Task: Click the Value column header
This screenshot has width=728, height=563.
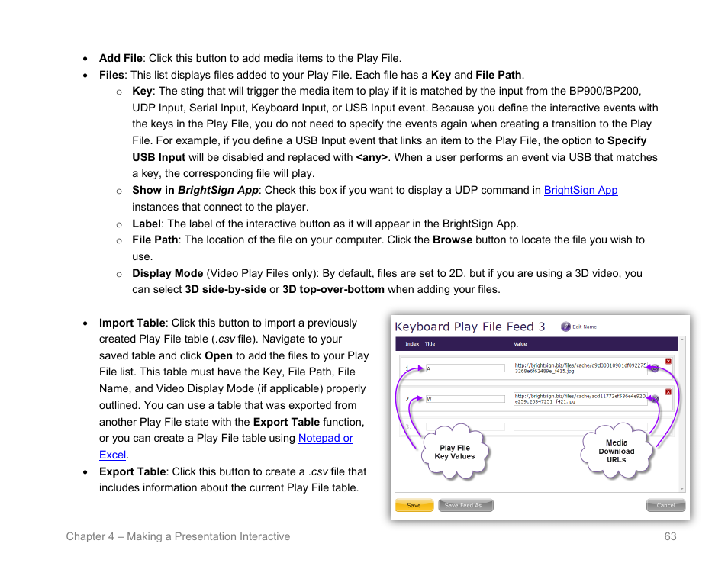Action: point(520,344)
